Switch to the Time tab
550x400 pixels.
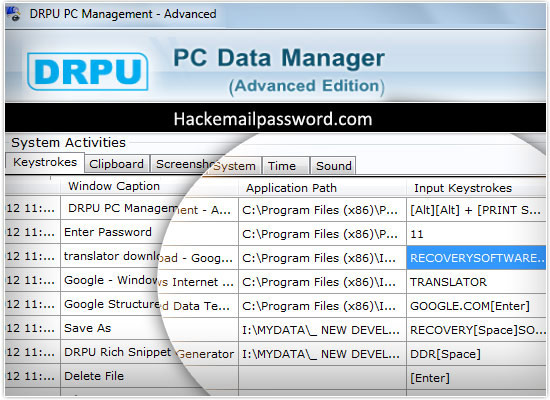click(x=282, y=166)
